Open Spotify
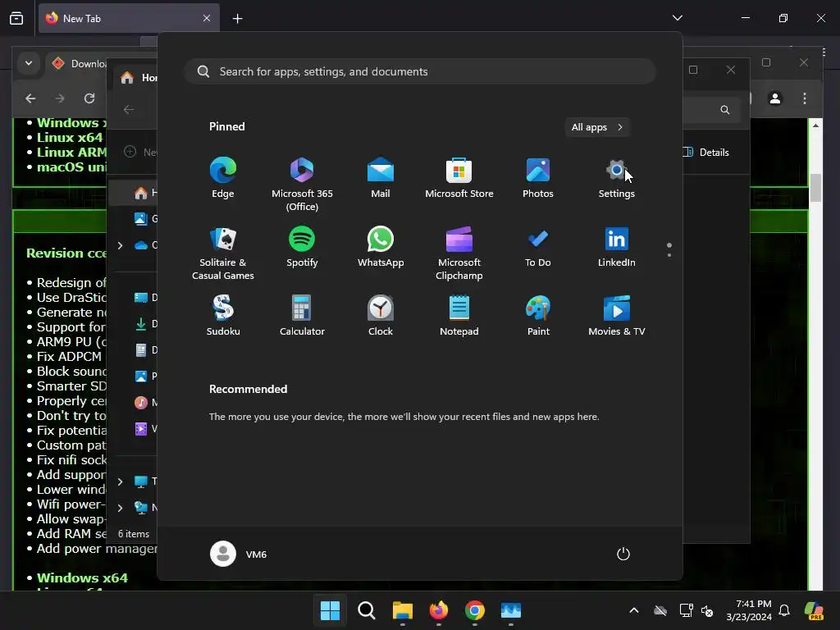The width and height of the screenshot is (840, 630). 302,247
